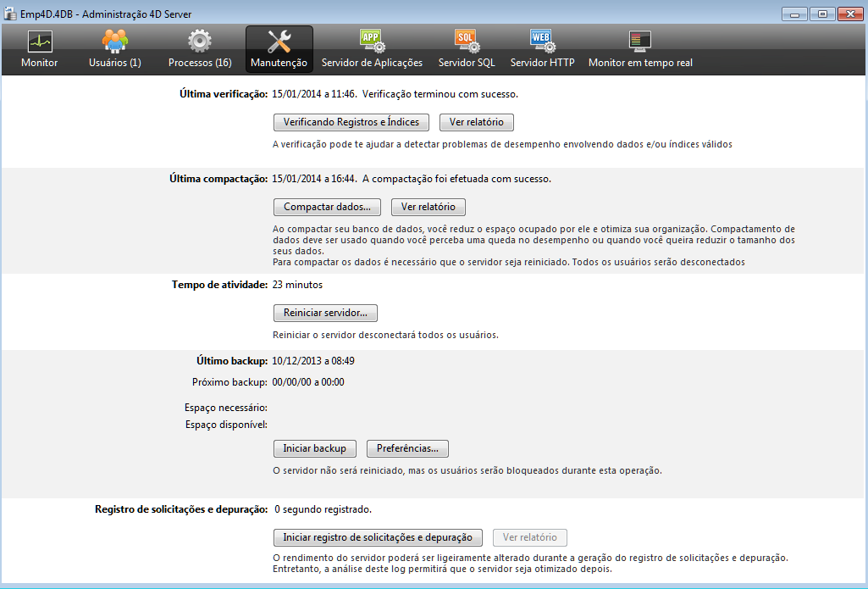
Task: Click Reiniciar servidor... button
Action: click(325, 313)
